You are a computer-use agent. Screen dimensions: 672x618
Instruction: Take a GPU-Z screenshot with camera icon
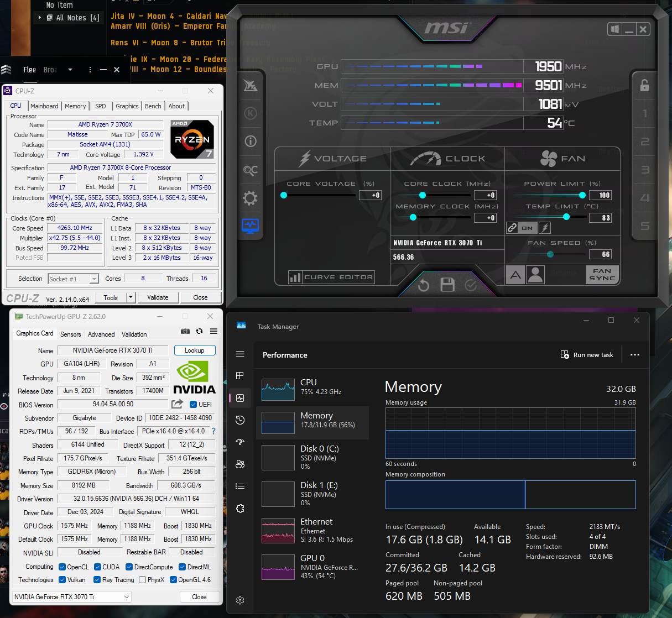(185, 331)
